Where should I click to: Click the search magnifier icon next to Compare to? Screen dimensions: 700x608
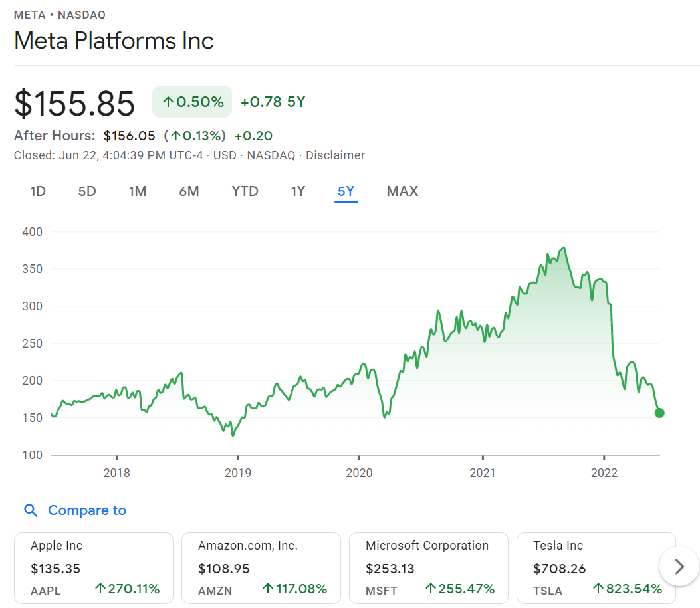pyautogui.click(x=31, y=510)
